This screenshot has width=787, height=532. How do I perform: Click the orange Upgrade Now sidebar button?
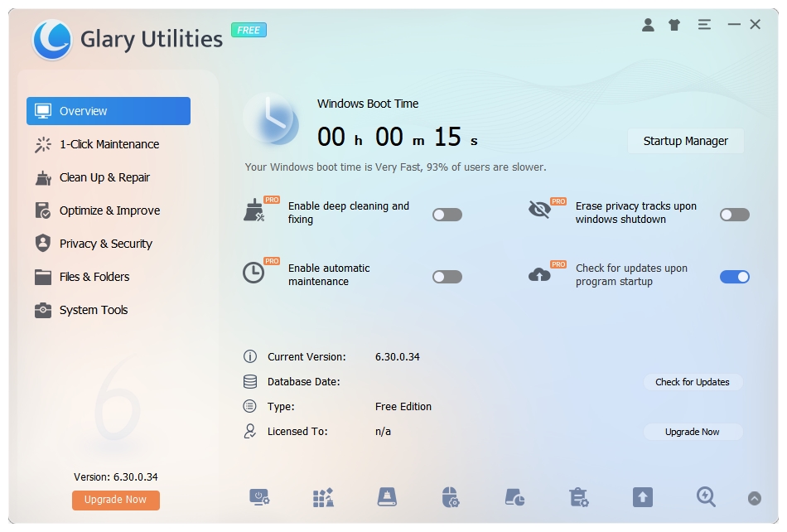[x=115, y=500]
